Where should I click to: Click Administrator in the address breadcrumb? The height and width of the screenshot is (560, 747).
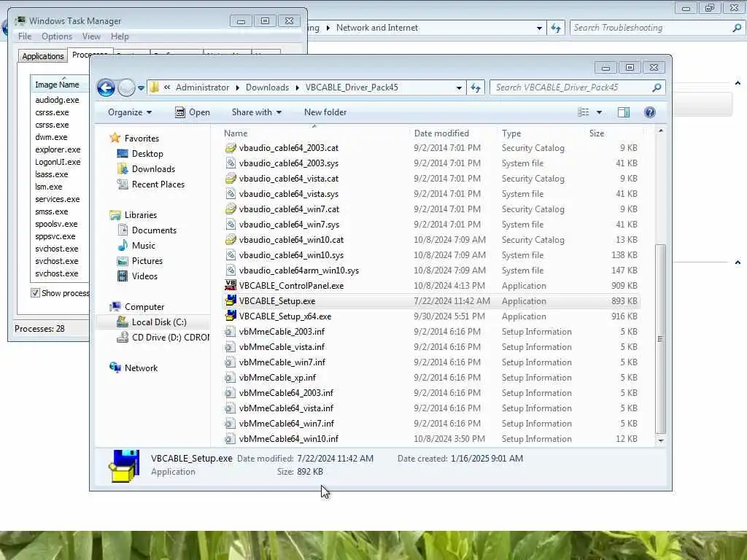(202, 87)
